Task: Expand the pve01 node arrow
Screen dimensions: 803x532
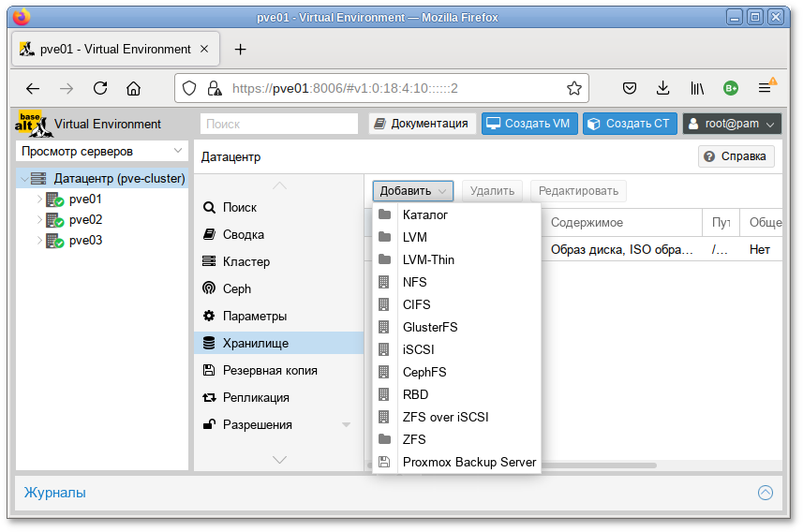Action: (x=40, y=199)
